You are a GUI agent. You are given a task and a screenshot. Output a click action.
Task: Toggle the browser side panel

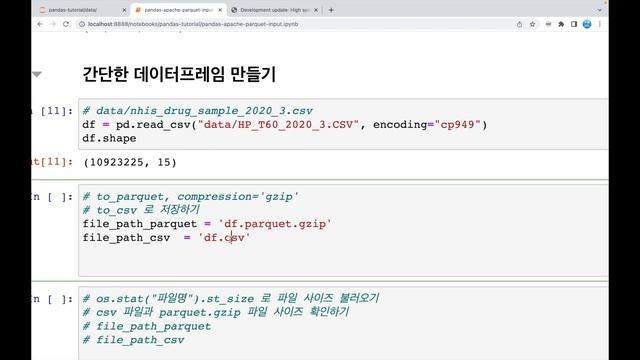pos(574,24)
